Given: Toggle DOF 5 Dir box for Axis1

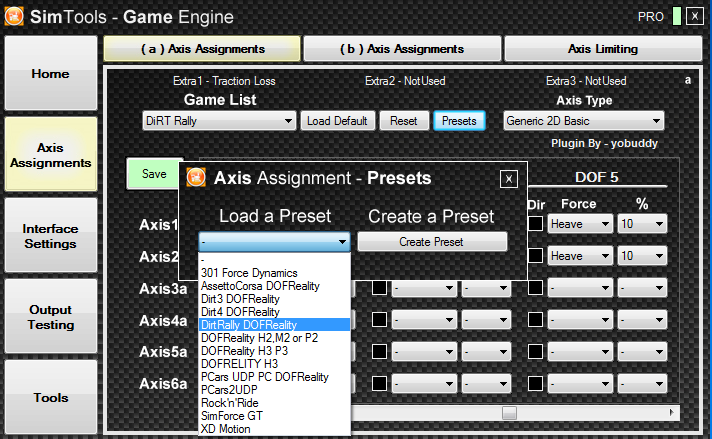Looking at the screenshot, I should click(x=535, y=223).
